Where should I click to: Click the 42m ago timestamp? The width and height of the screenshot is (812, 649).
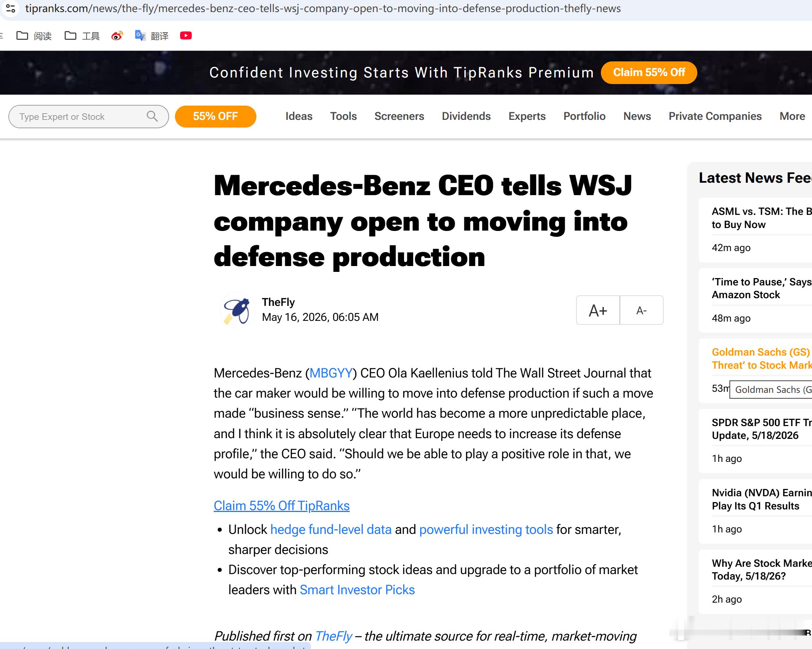pos(731,248)
